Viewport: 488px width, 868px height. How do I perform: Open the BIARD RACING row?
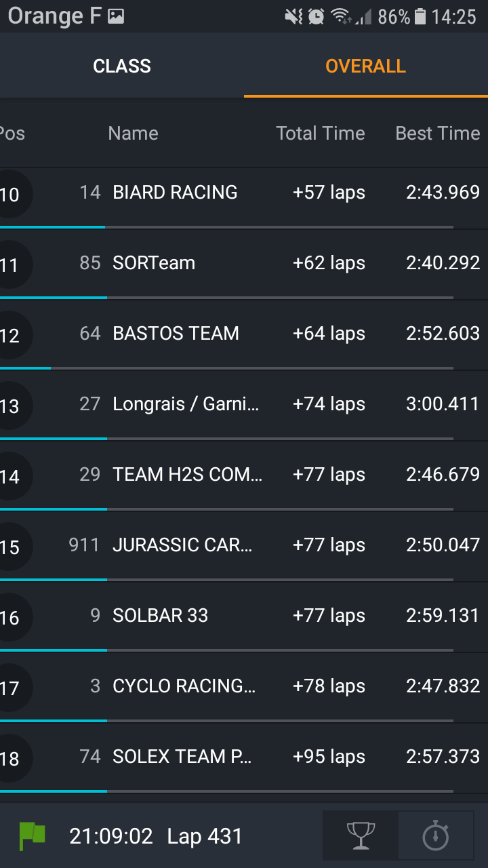pyautogui.click(x=175, y=193)
